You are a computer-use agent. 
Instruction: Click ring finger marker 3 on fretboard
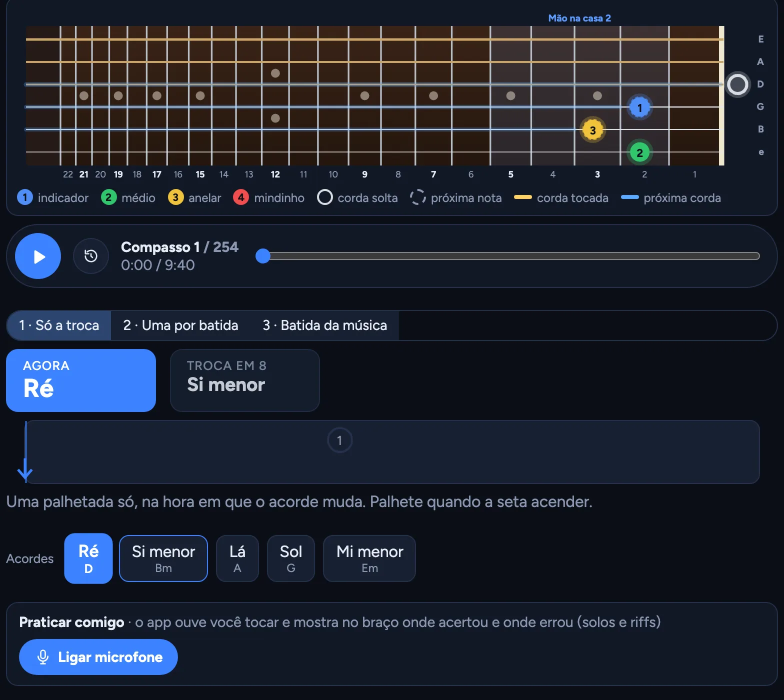(592, 130)
